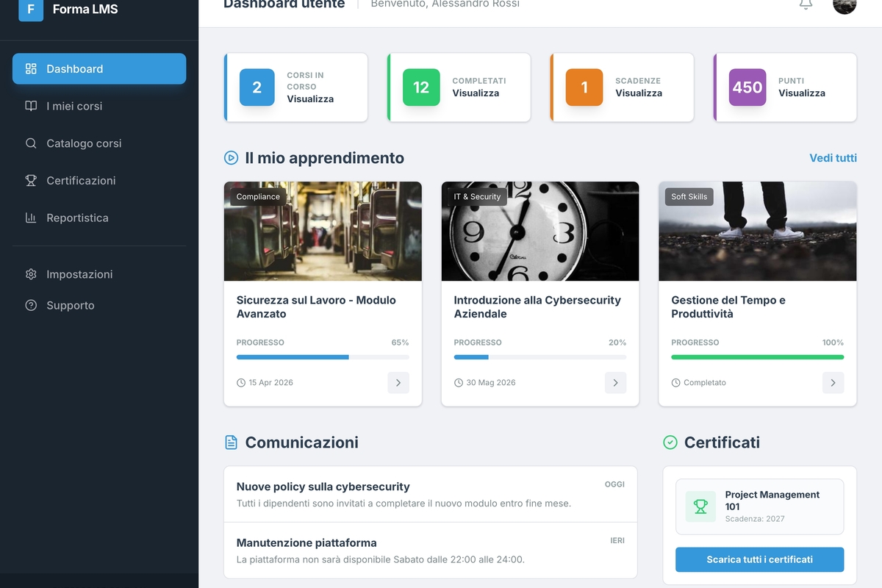The width and height of the screenshot is (882, 588).
Task: Click the blue 2 courses badge
Action: click(257, 87)
